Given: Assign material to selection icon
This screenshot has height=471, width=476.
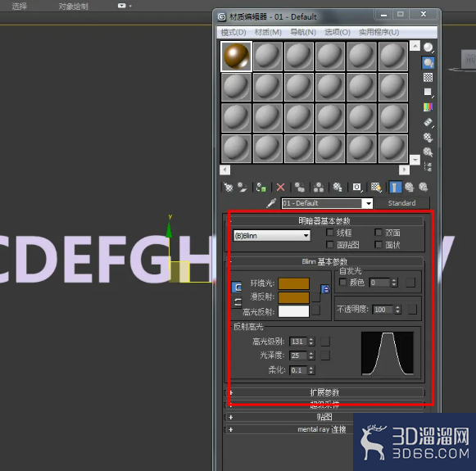Looking at the screenshot, I should coord(261,188).
